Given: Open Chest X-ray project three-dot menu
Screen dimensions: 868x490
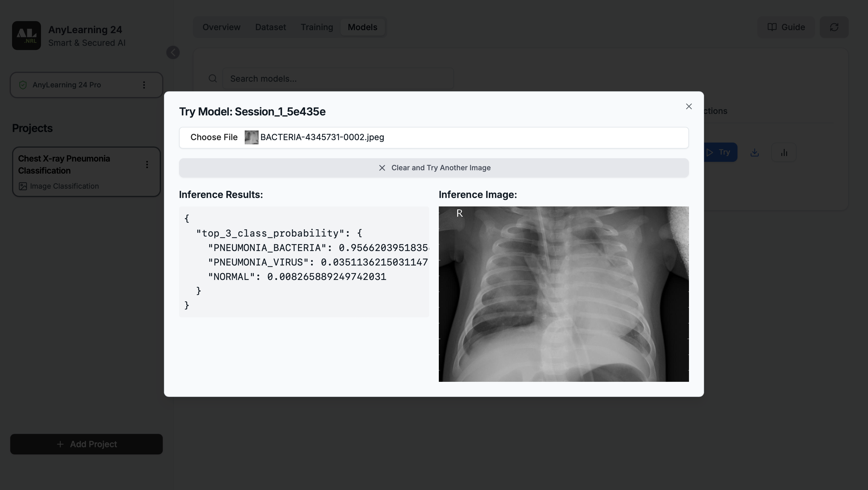Looking at the screenshot, I should [147, 165].
